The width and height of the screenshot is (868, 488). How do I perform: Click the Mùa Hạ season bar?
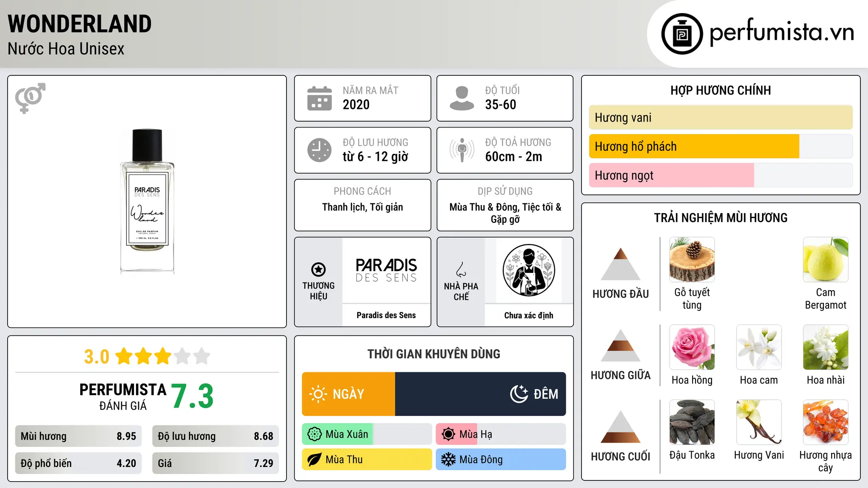[501, 434]
